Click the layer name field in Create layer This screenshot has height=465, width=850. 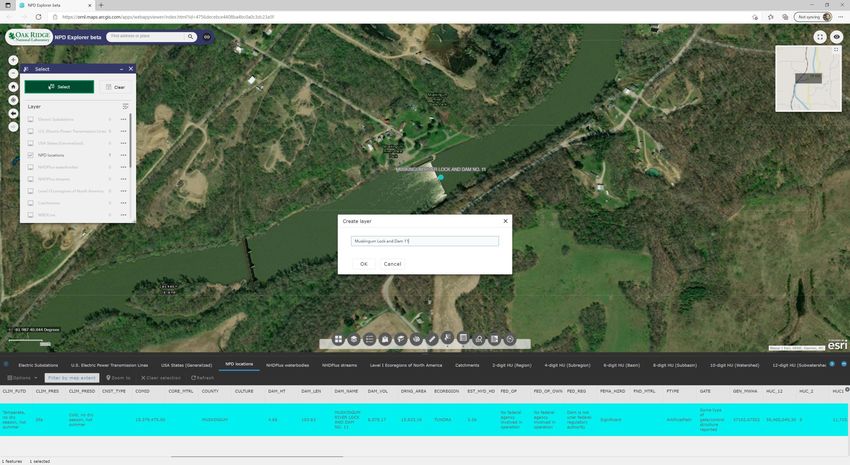[424, 241]
